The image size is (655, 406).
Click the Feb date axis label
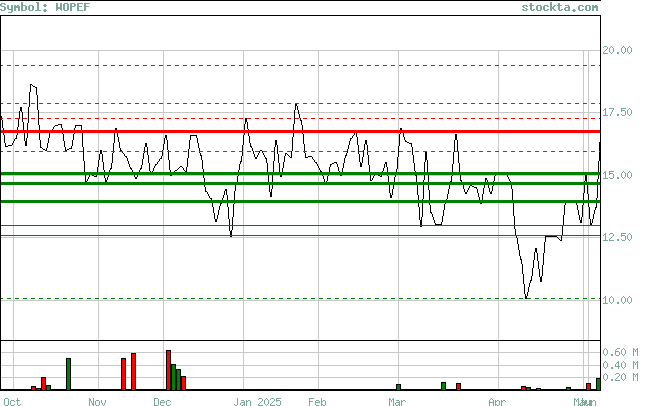click(317, 402)
